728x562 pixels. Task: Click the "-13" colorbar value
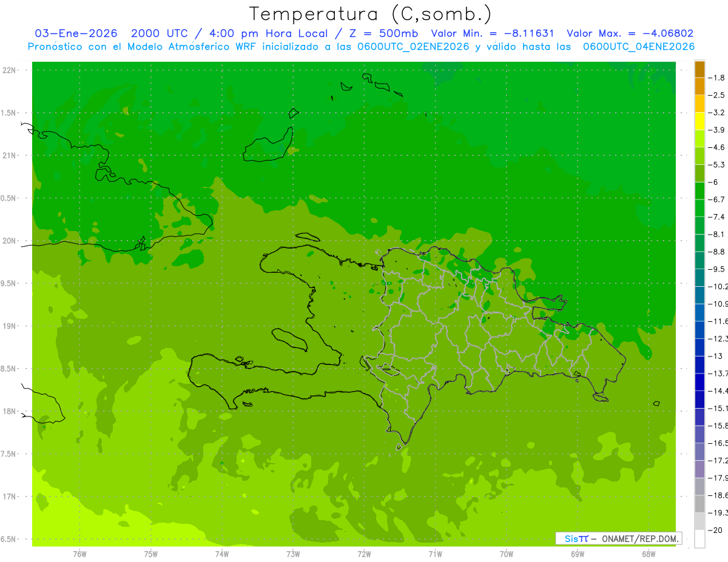[715, 356]
